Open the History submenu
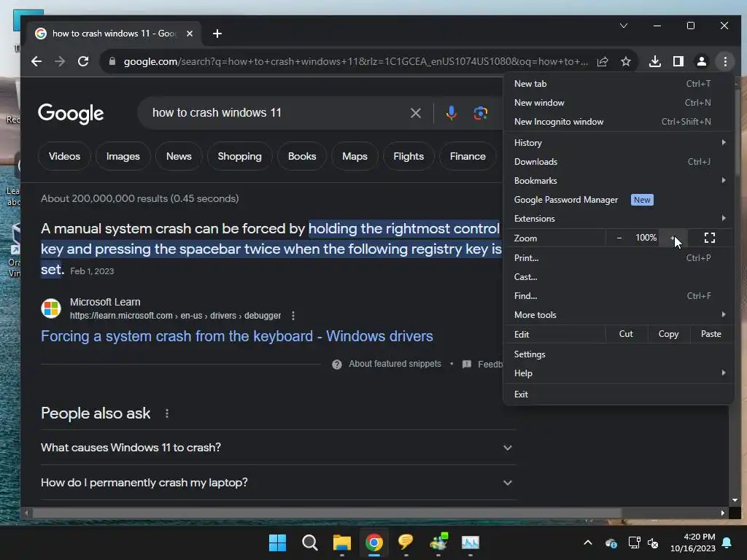This screenshot has width=747, height=560. (619, 142)
